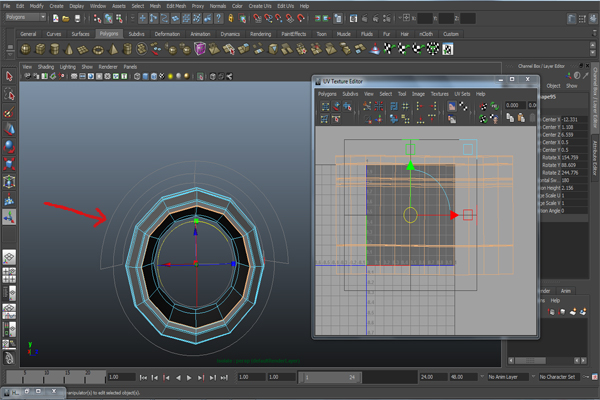This screenshot has width=600, height=400.
Task: Click Object in Channel Box
Action: point(553,86)
